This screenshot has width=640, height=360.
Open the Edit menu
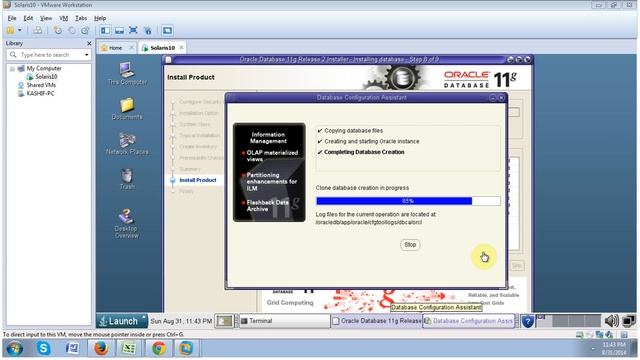pyautogui.click(x=28, y=18)
